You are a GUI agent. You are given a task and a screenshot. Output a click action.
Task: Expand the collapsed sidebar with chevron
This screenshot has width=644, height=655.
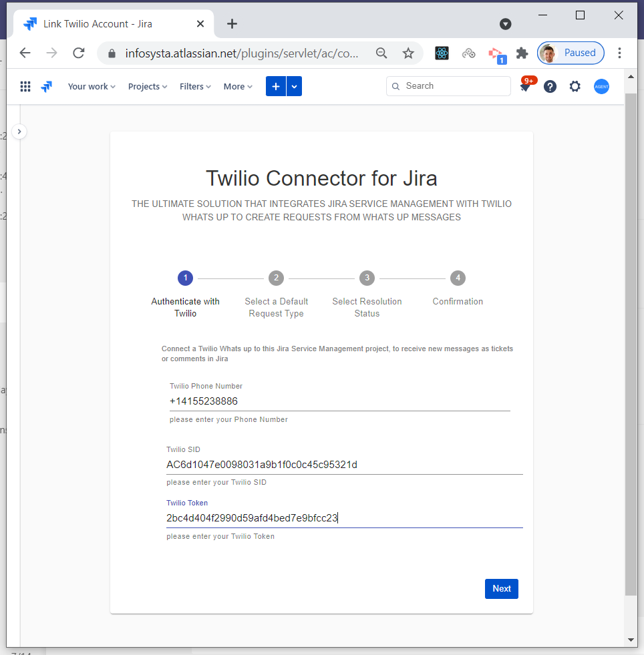click(19, 132)
